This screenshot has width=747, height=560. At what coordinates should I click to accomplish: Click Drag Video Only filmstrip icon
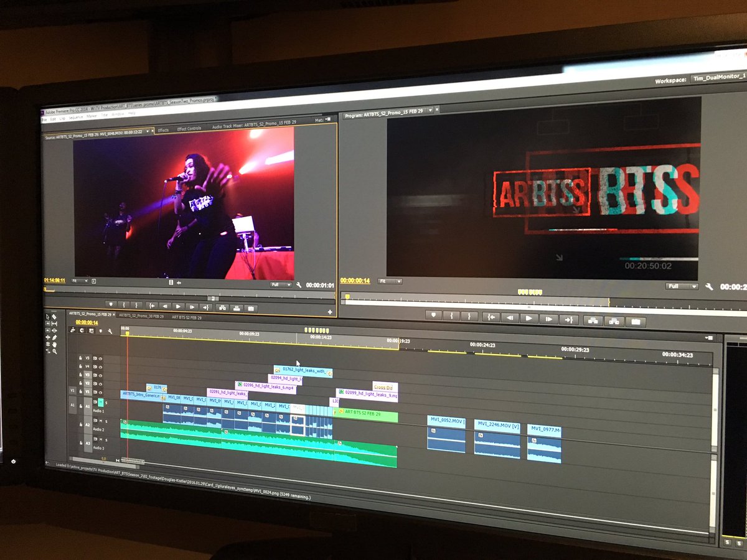click(171, 282)
